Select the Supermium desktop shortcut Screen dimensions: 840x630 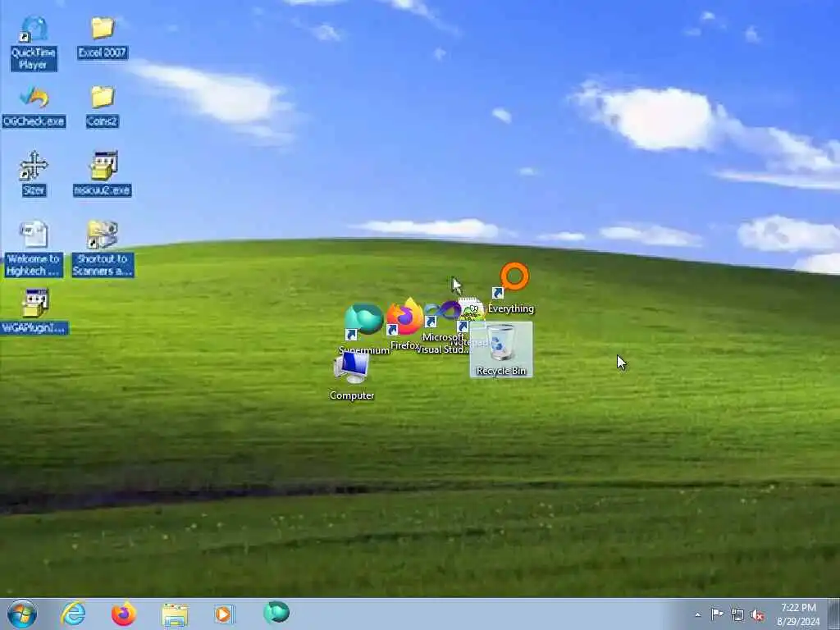(x=363, y=326)
